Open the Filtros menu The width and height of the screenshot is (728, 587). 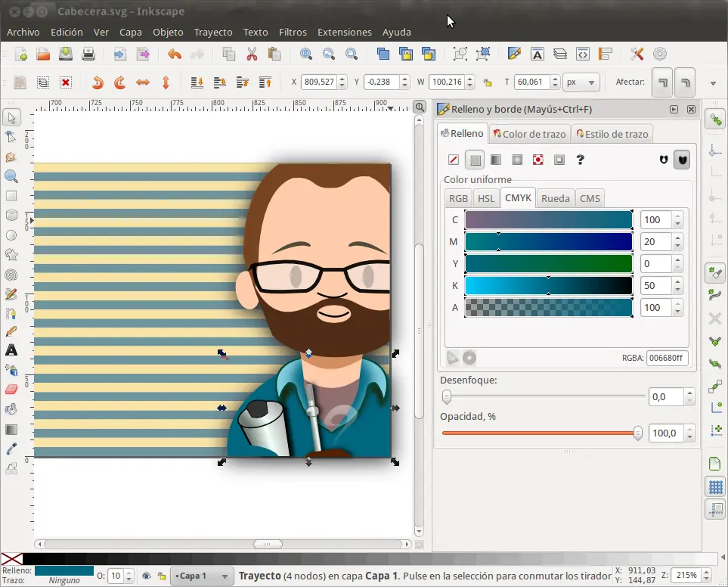tap(293, 33)
